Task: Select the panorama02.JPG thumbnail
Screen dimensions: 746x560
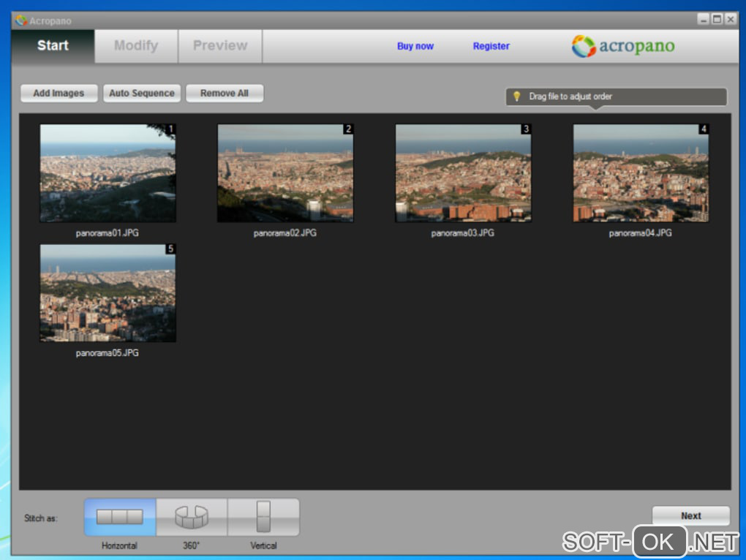Action: [x=285, y=173]
